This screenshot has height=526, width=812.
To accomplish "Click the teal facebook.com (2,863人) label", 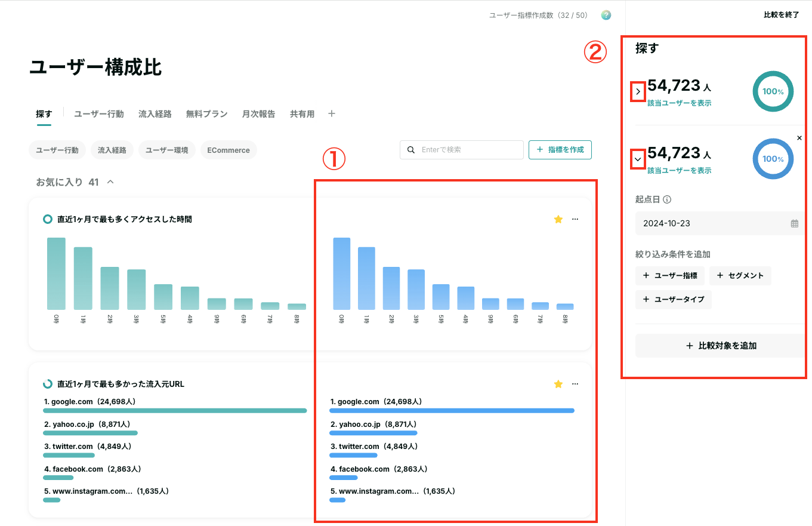I will tap(92, 469).
